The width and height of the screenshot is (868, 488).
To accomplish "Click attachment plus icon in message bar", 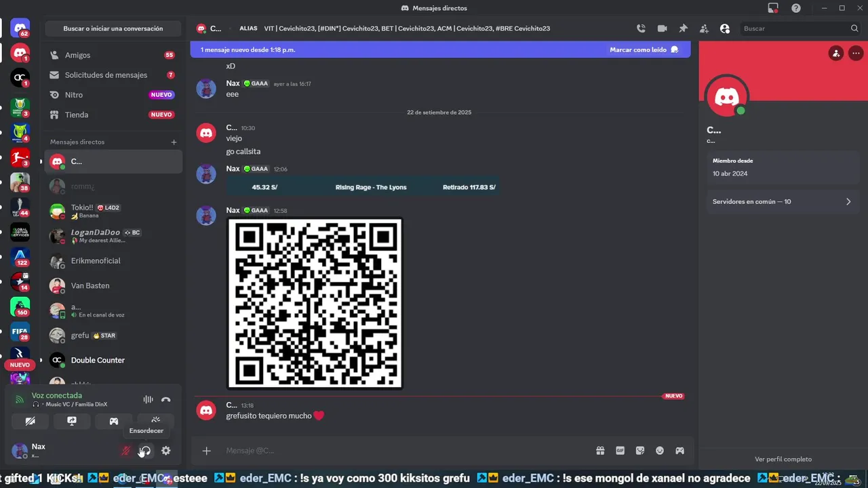I will (207, 451).
